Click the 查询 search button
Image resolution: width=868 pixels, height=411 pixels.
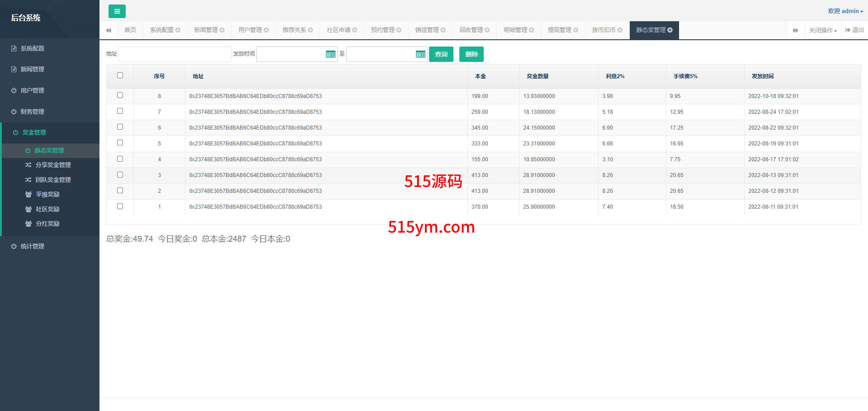pos(441,54)
